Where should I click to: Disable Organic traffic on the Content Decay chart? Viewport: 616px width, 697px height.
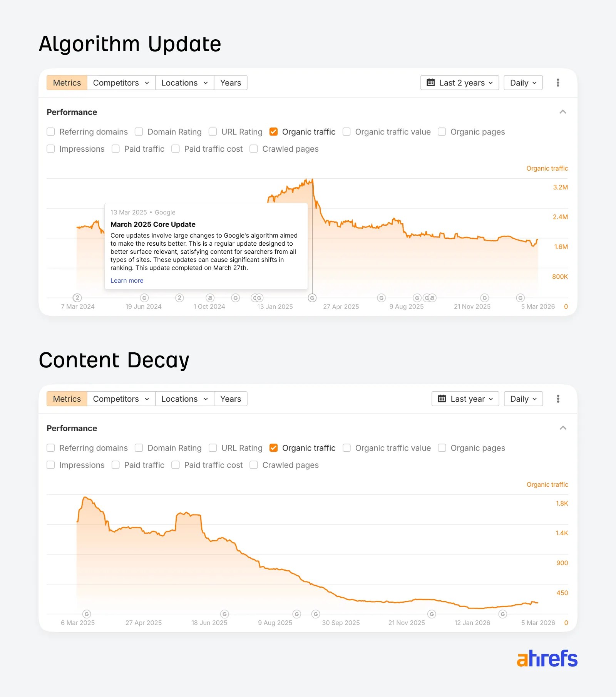tap(273, 448)
